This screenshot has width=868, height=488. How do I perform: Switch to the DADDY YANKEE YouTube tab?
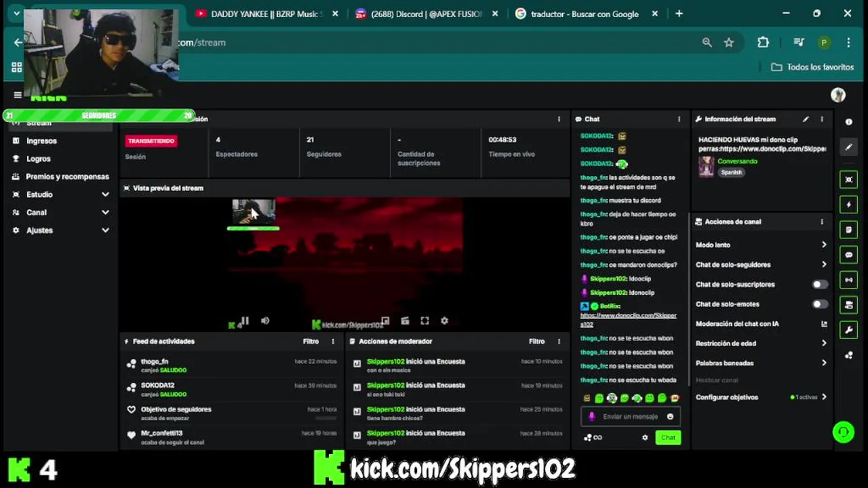267,14
